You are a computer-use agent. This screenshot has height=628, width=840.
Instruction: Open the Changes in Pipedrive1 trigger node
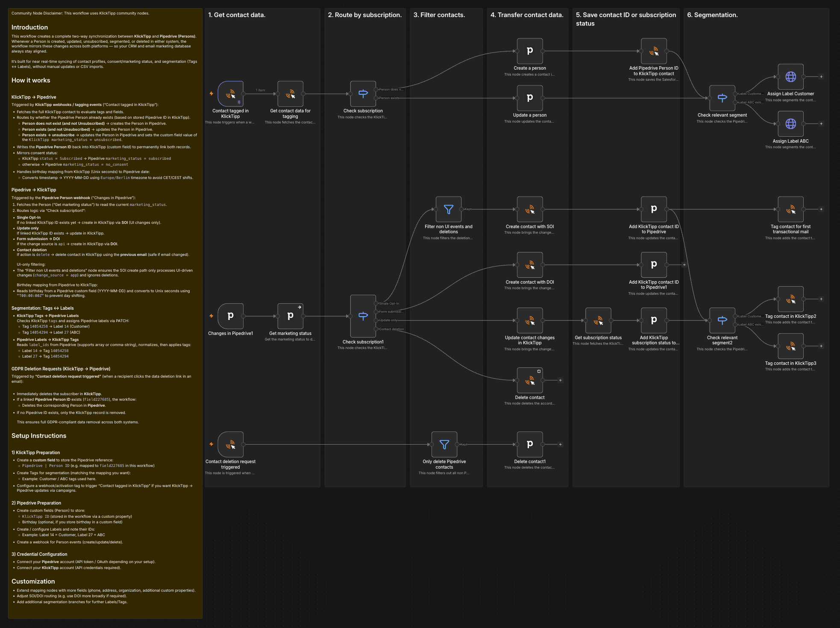click(x=230, y=316)
